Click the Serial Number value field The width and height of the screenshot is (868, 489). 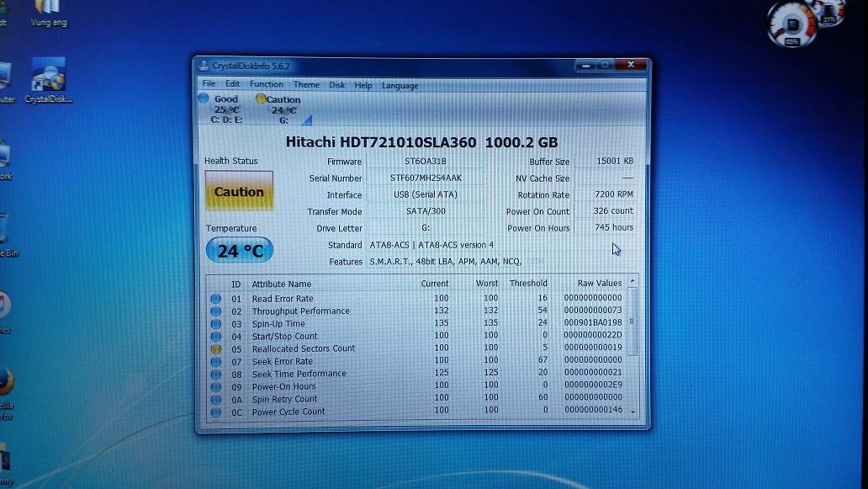click(x=425, y=178)
